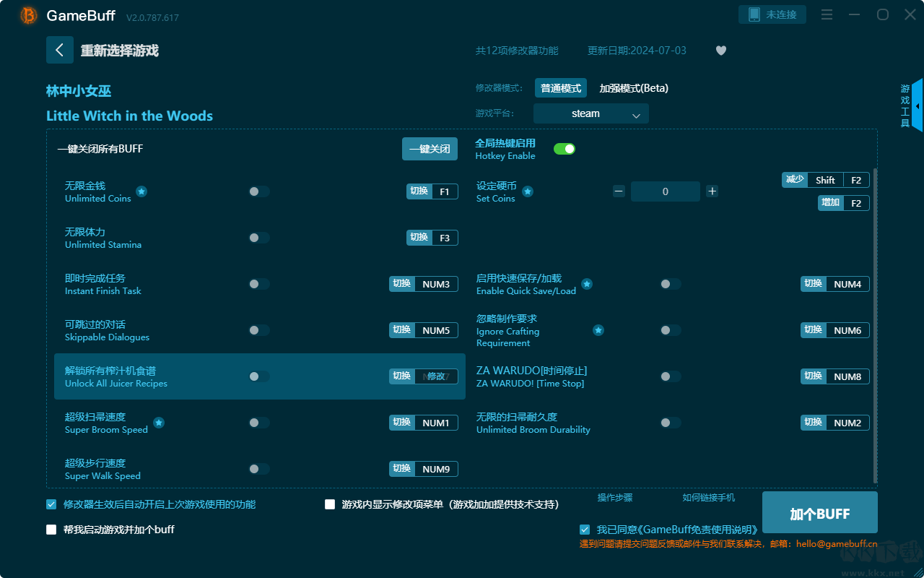Image resolution: width=924 pixels, height=578 pixels.
Task: Click the F3 hotkey for Unlimited Stamina
Action: (x=445, y=238)
